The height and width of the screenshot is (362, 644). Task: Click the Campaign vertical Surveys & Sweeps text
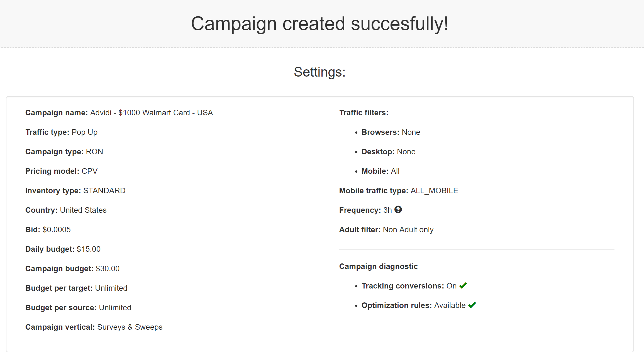pyautogui.click(x=130, y=327)
